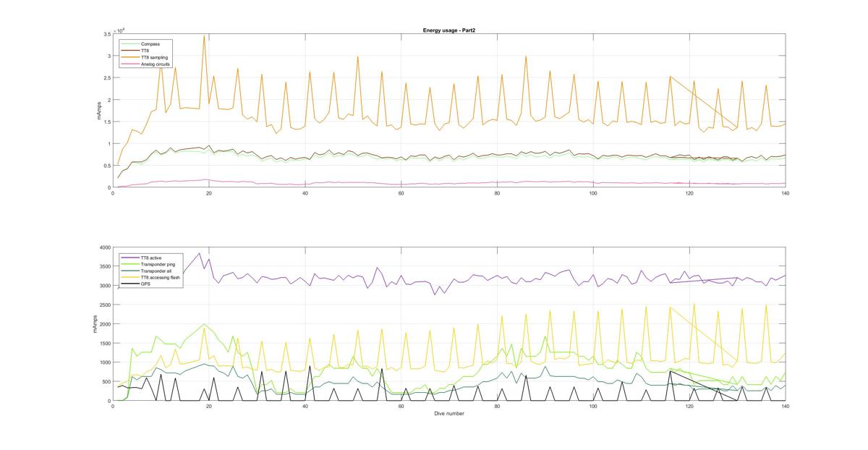This screenshot has width=868, height=450.
Task: Click the '120' x-axis tick under bottom chart
Action: pyautogui.click(x=689, y=407)
